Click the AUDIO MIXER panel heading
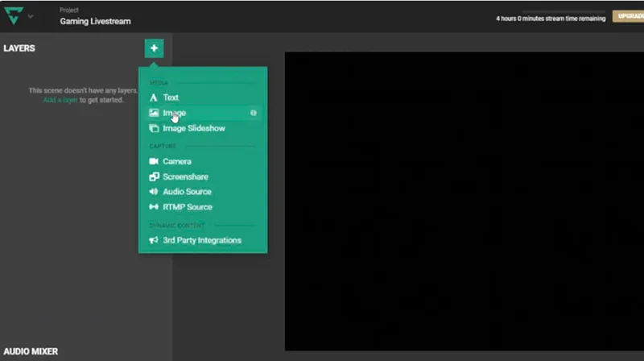Viewport: 644px width, 361px height. [31, 351]
